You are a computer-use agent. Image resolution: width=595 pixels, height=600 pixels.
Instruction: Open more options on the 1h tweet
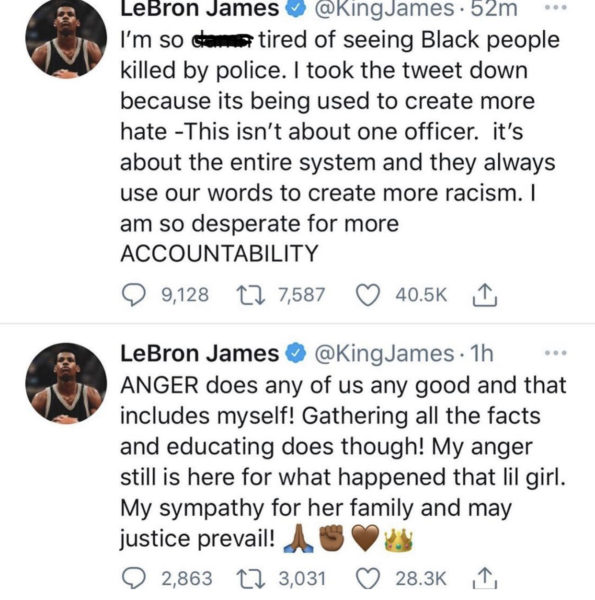[556, 352]
